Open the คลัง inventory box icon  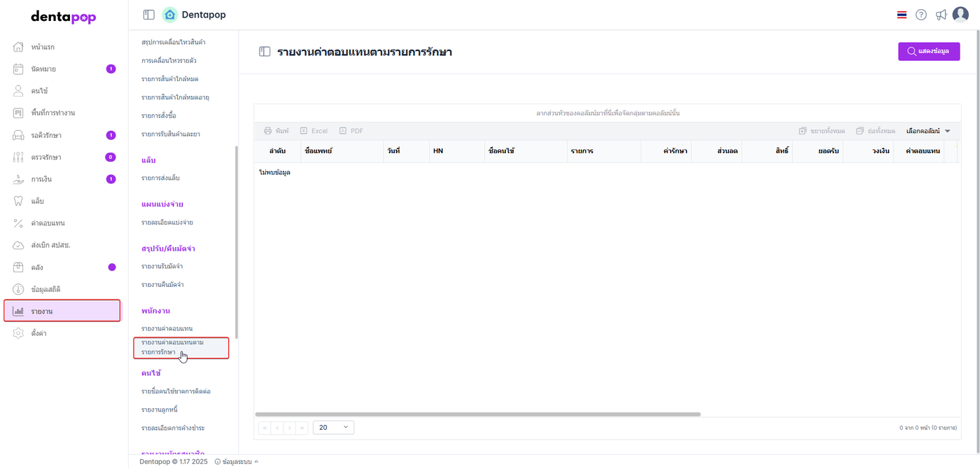click(x=19, y=267)
